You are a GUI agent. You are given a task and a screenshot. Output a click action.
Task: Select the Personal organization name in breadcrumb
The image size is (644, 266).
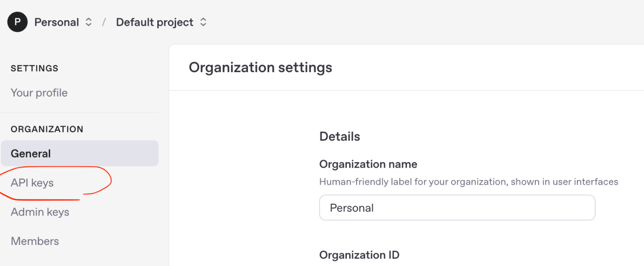click(x=57, y=22)
